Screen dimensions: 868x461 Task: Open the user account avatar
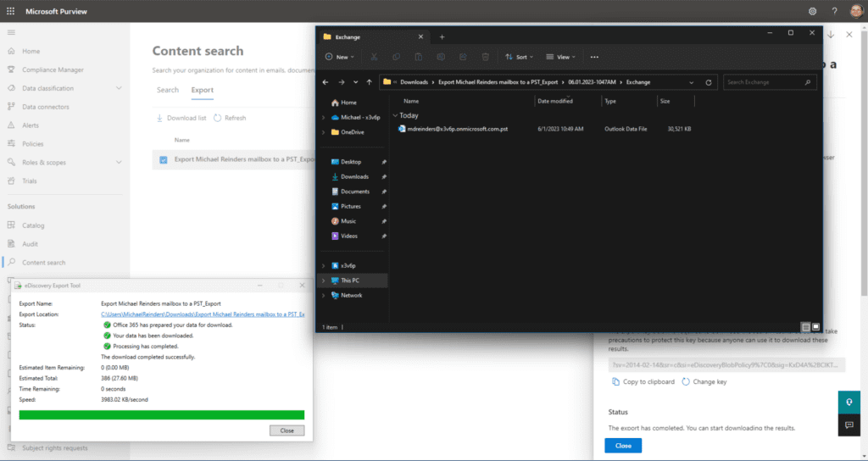coord(856,11)
